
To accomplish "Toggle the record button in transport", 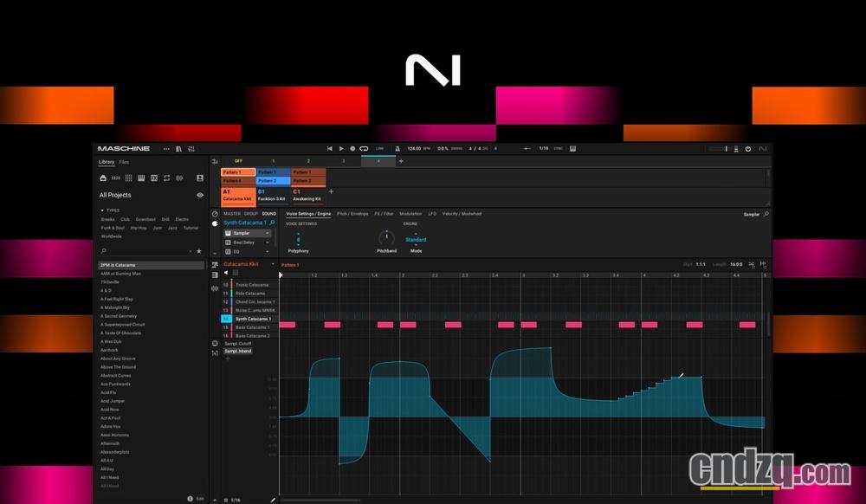I will [352, 148].
